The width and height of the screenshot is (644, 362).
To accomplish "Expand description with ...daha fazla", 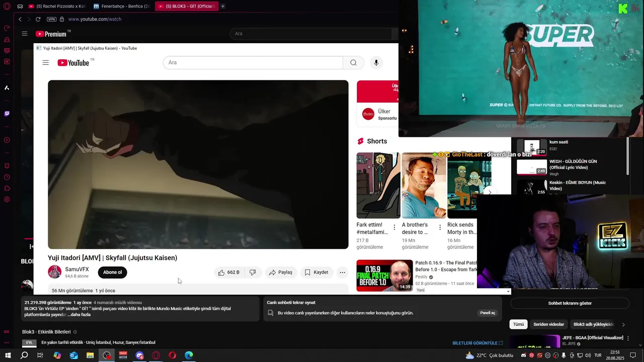I will (x=79, y=315).
